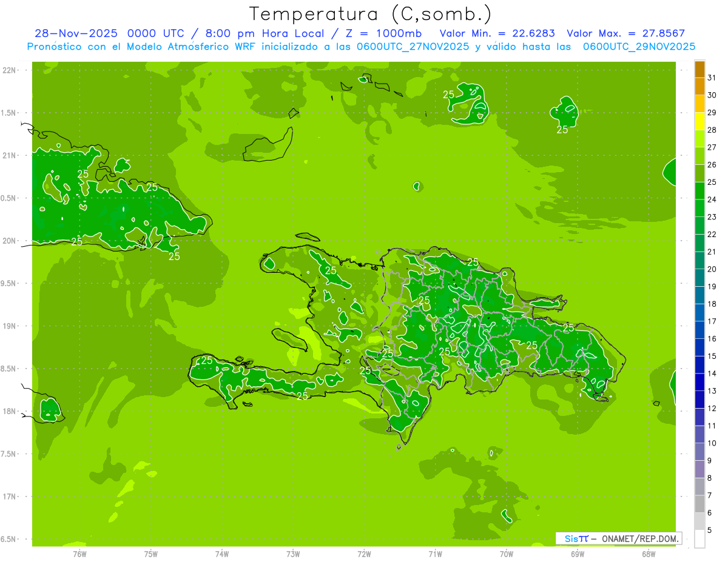Click the "70W" longitude axis label

pos(507,554)
